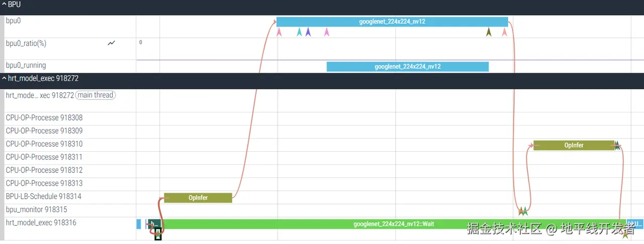Select the teal arrow marker on bpu0

click(300, 32)
